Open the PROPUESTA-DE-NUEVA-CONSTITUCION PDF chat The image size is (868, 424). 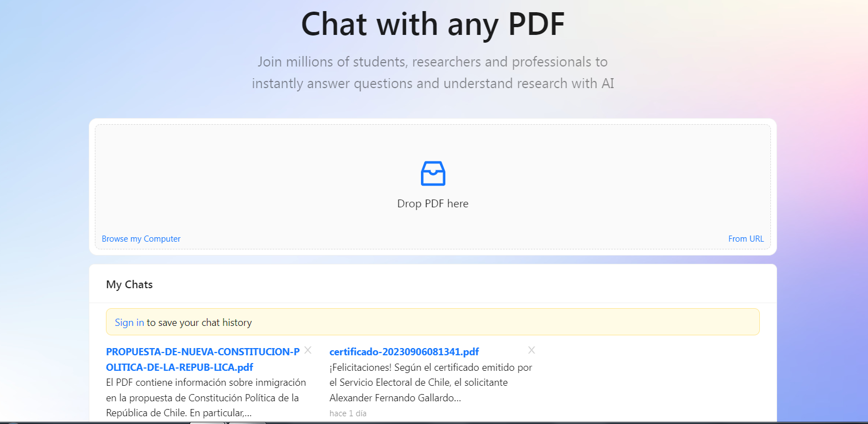(x=203, y=359)
